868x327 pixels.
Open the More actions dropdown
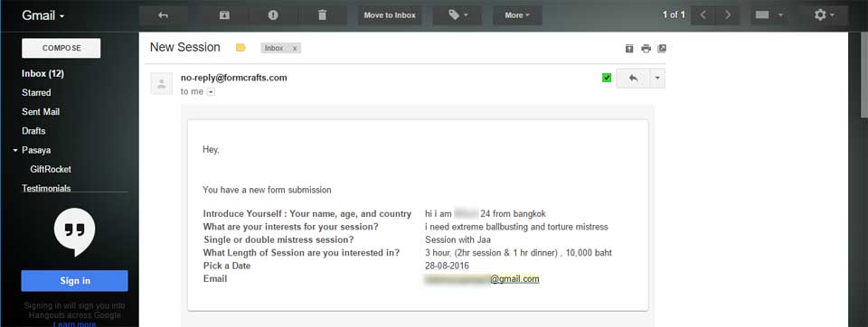517,15
